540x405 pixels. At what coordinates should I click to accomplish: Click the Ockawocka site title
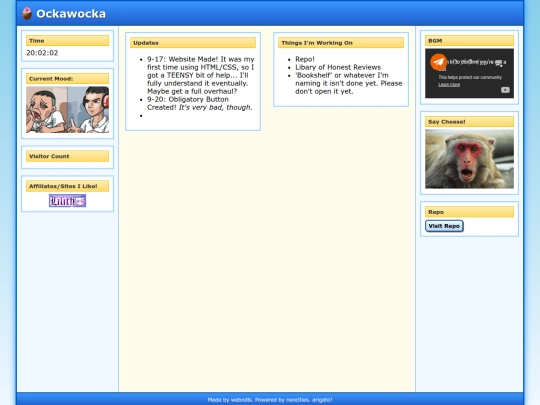click(x=71, y=14)
